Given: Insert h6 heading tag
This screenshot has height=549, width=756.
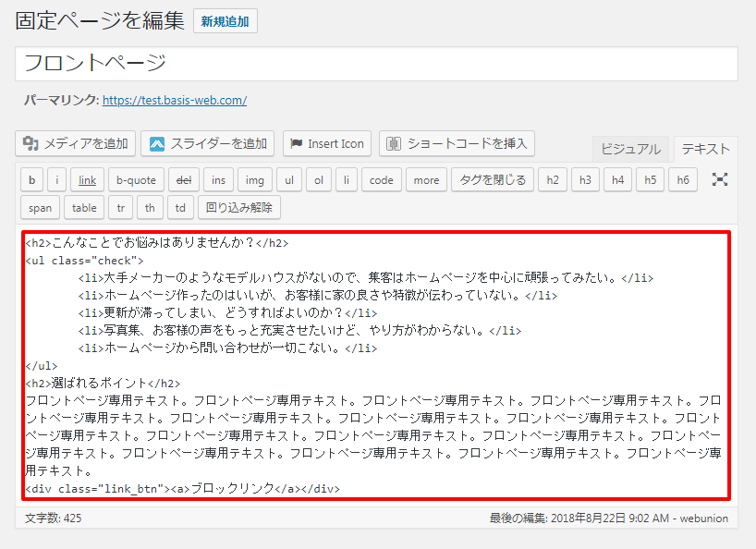Looking at the screenshot, I should pyautogui.click(x=683, y=180).
